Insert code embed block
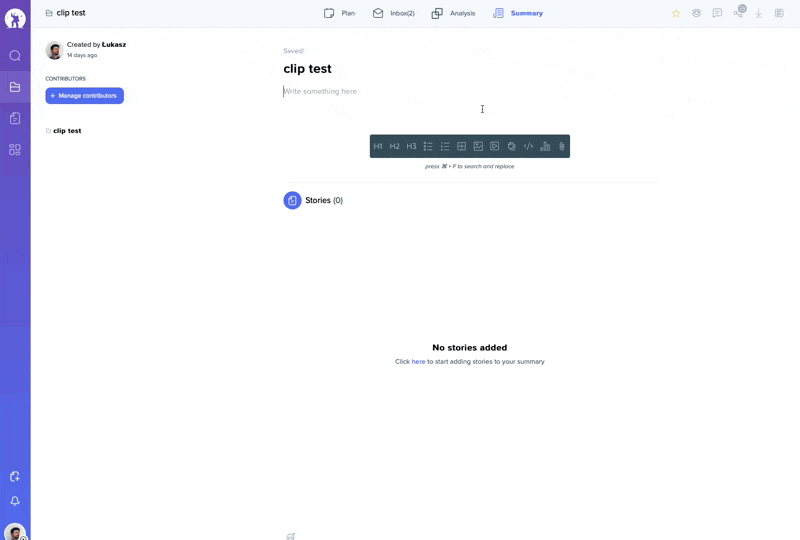Image resolution: width=800 pixels, height=540 pixels. [528, 146]
